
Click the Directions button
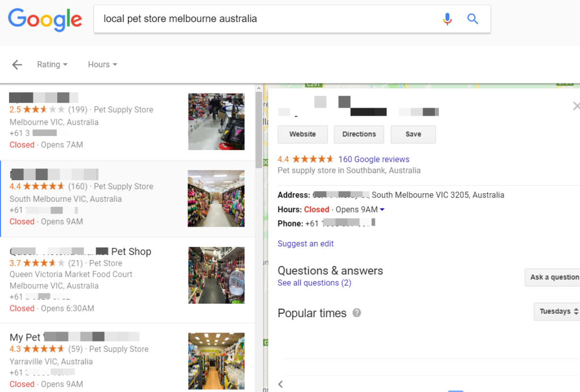359,134
